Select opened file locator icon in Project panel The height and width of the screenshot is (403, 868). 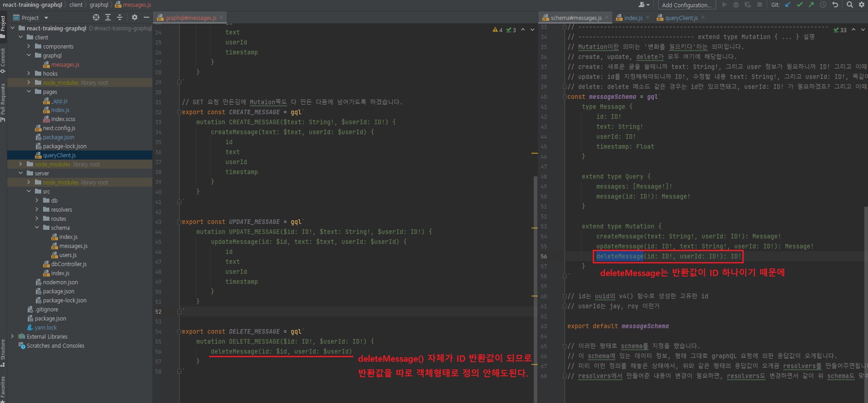[x=96, y=18]
